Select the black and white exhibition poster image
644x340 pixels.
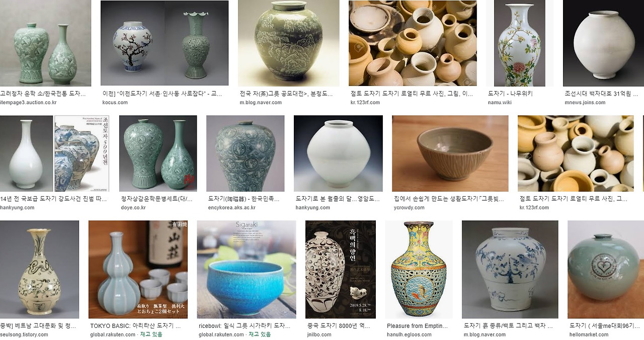pyautogui.click(x=341, y=270)
